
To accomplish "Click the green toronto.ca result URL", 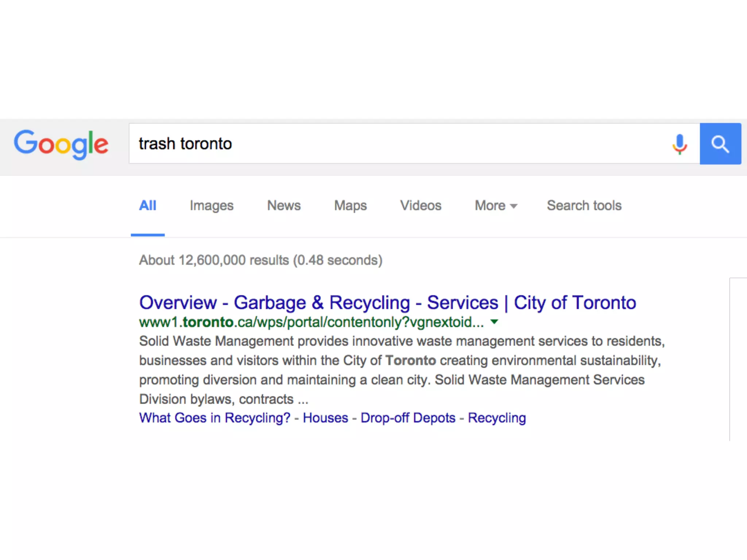I will coord(311,322).
